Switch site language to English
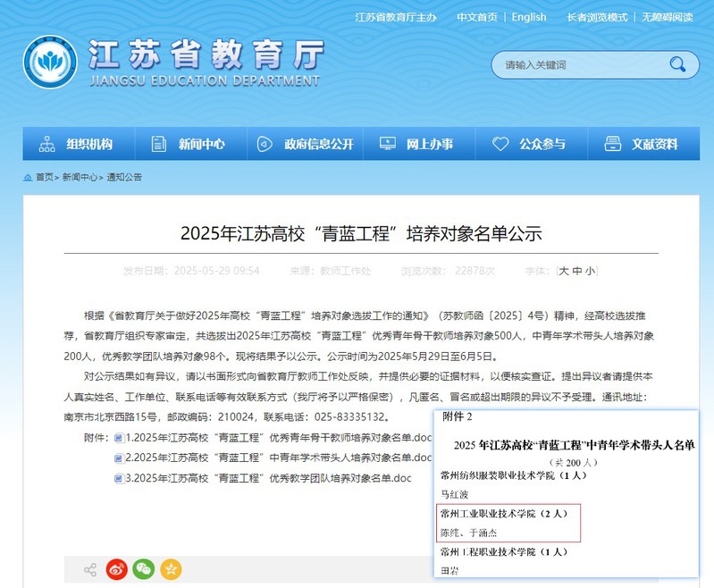Screen dimensions: 714x588 coord(529,17)
